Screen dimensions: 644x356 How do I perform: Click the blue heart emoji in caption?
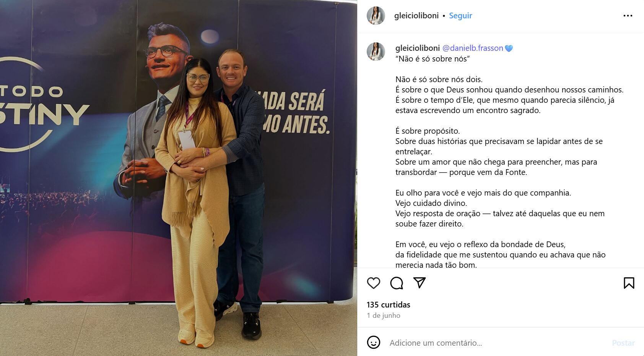click(509, 49)
